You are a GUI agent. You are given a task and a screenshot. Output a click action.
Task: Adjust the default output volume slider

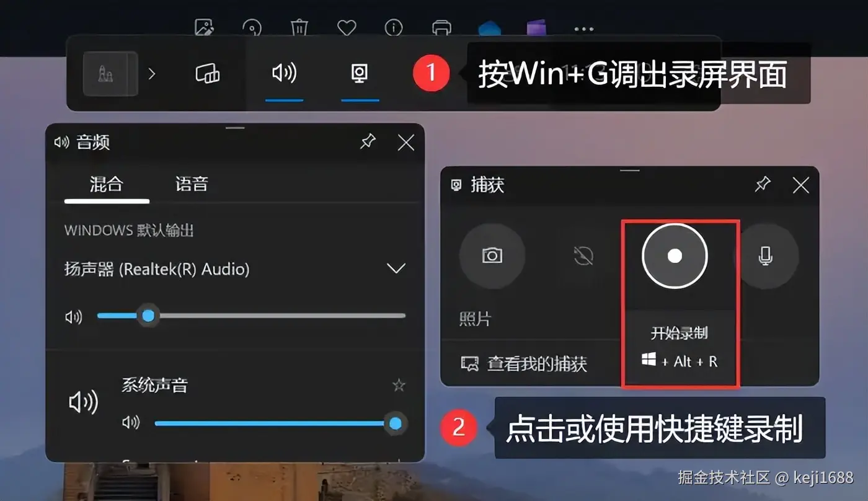pos(251,316)
